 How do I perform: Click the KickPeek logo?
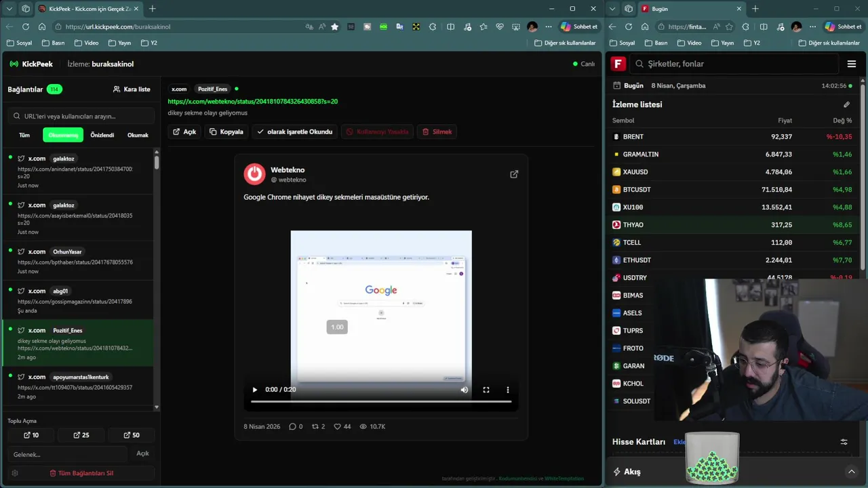pos(31,64)
